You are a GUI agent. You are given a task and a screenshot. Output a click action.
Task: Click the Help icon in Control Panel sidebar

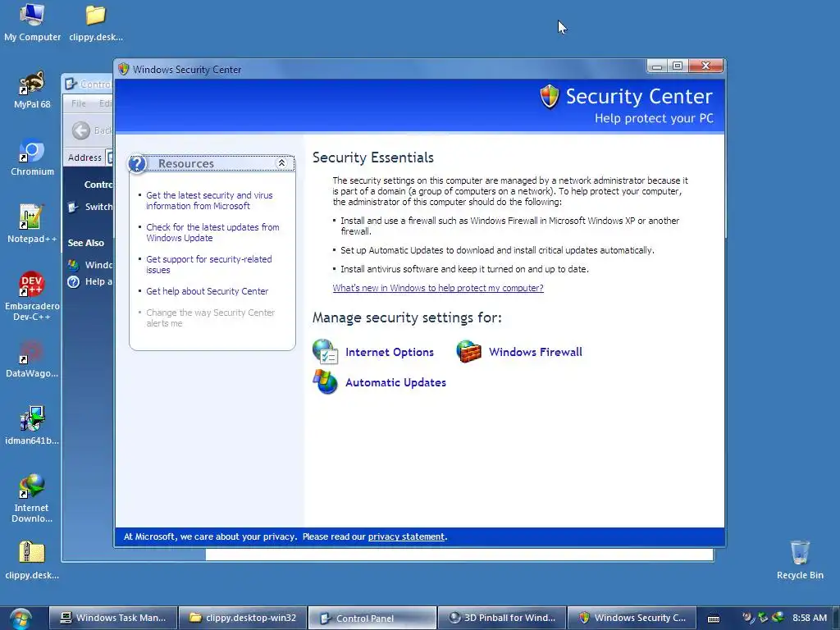coord(73,282)
